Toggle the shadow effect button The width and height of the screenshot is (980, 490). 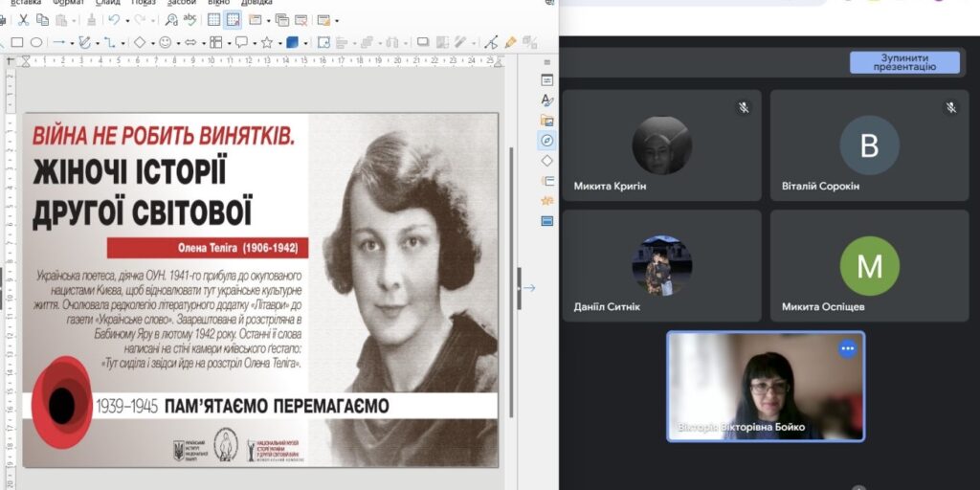(x=423, y=42)
